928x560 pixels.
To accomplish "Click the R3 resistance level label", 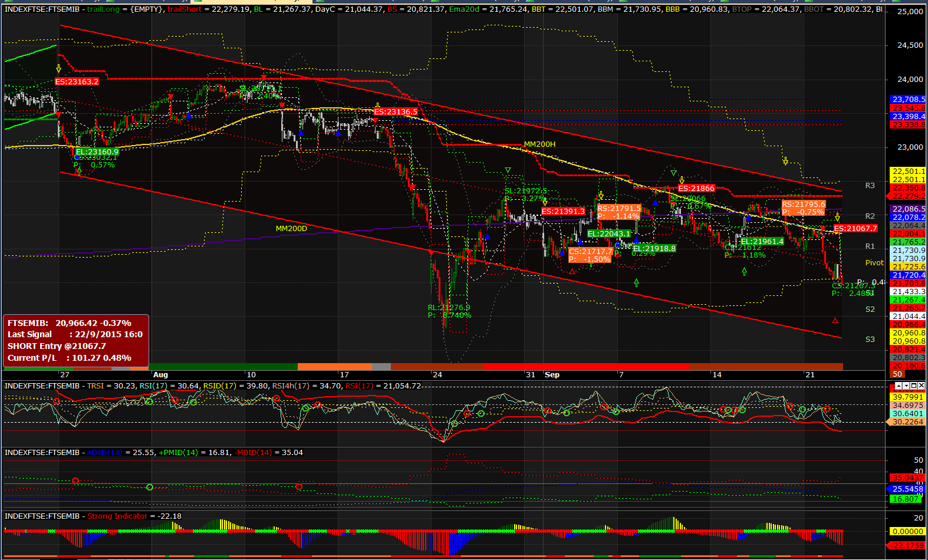I will (x=870, y=186).
